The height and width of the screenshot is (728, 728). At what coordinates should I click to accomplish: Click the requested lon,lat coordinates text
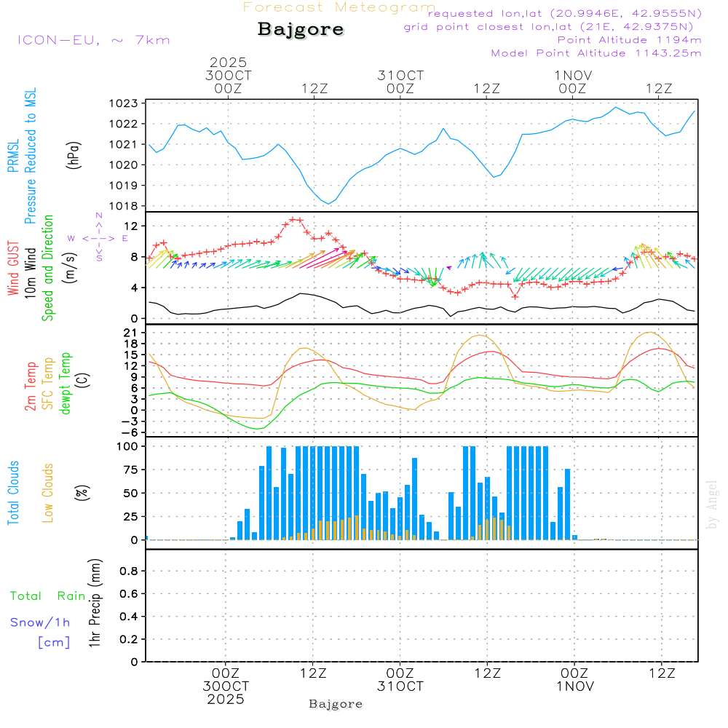click(x=565, y=14)
